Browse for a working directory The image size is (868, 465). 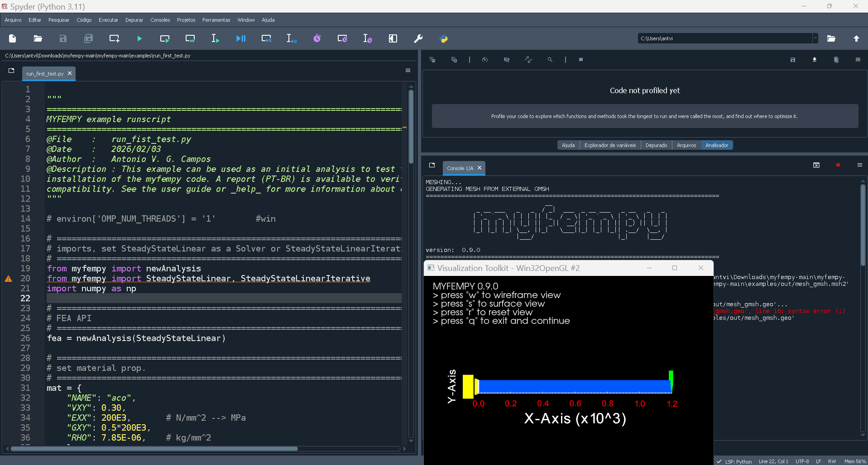tap(831, 38)
